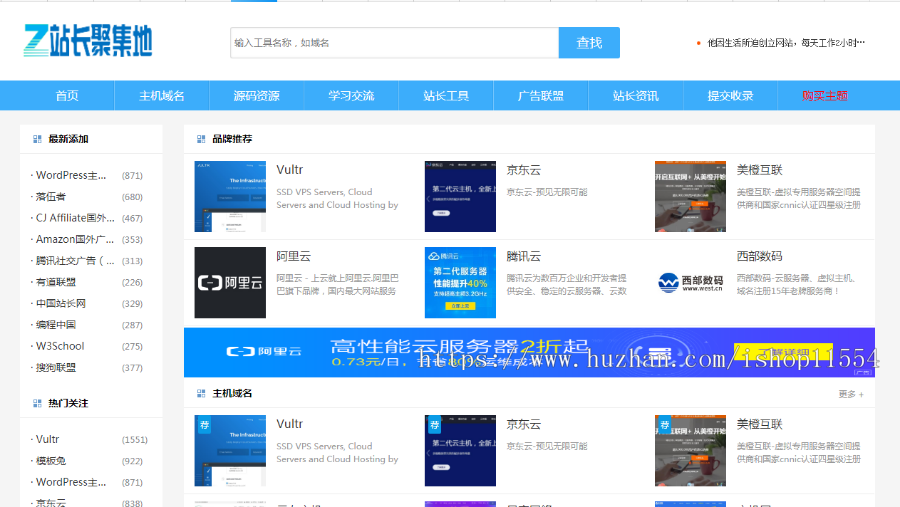Open 搜狗联盟 list entry

pyautogui.click(x=56, y=367)
